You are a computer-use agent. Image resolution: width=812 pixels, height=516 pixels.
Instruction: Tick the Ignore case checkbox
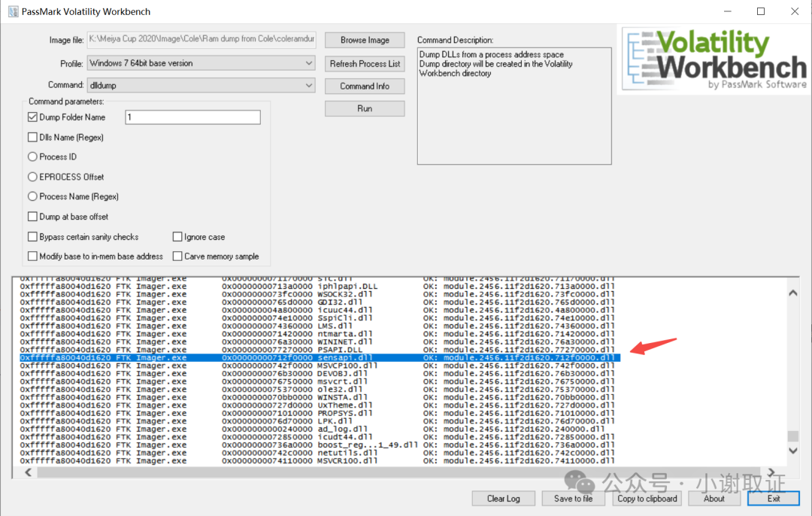[177, 237]
